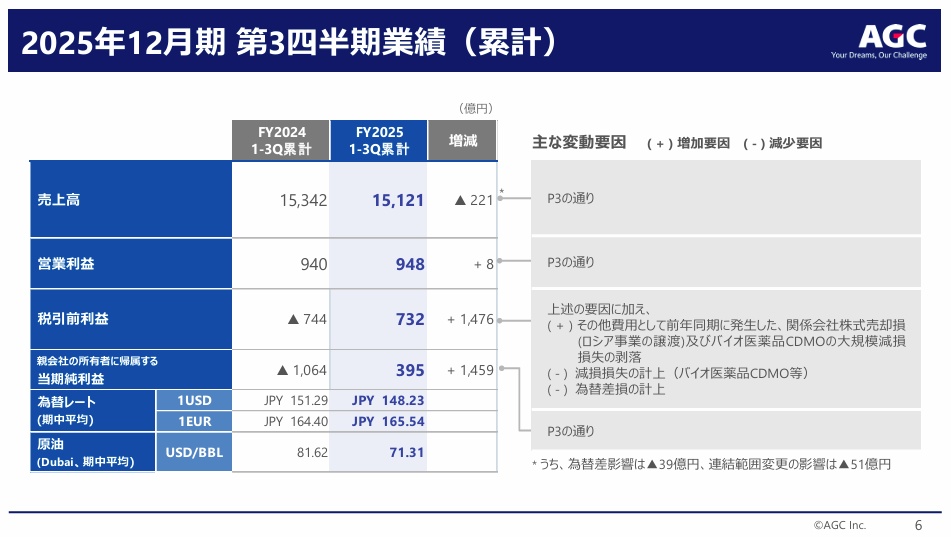Select the FY2025 sales value 15,121
This screenshot has height=537, width=951.
click(398, 200)
